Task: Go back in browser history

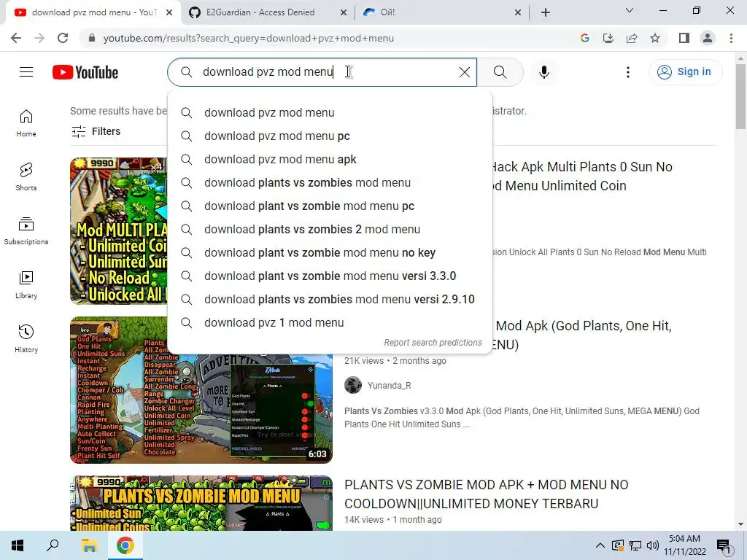Action: 16,38
